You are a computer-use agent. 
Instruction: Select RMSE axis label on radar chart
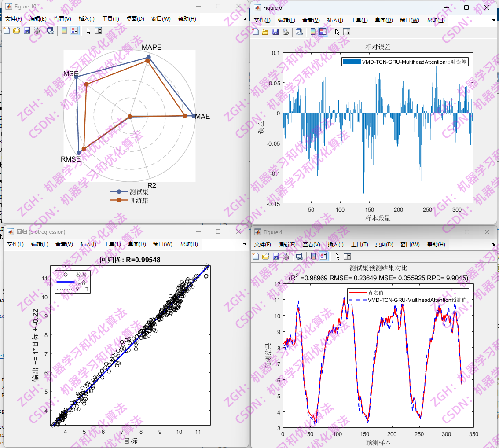[x=71, y=159]
